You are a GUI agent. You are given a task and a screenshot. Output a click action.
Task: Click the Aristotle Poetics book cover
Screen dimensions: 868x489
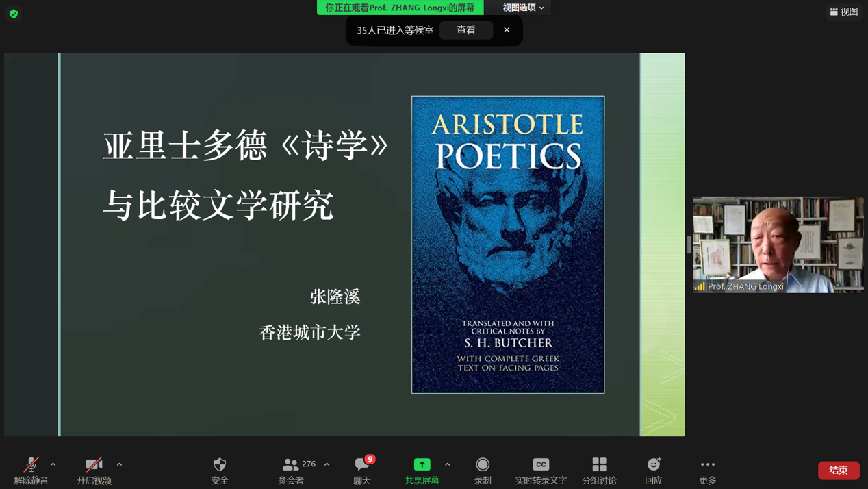[508, 244]
